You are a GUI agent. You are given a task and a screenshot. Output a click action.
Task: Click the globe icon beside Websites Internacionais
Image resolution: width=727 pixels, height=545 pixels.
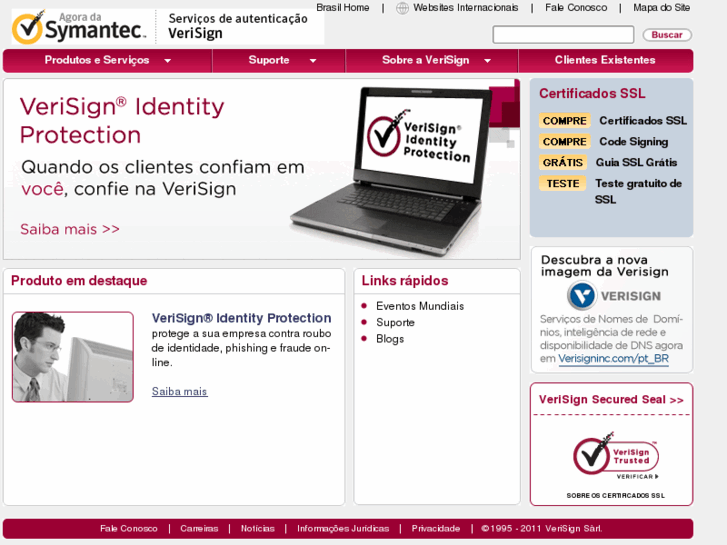(x=402, y=8)
